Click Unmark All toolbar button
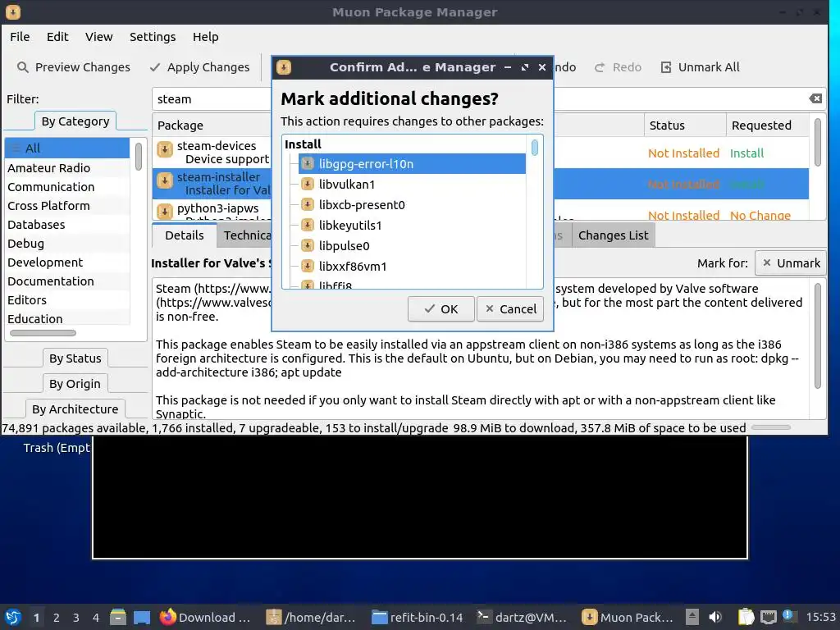Screen dimensions: 840x630 point(701,67)
